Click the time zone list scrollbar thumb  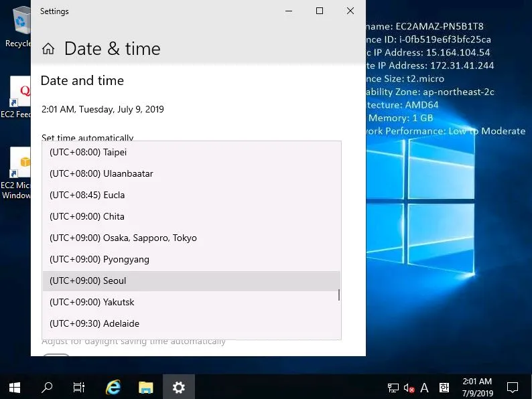point(339,295)
